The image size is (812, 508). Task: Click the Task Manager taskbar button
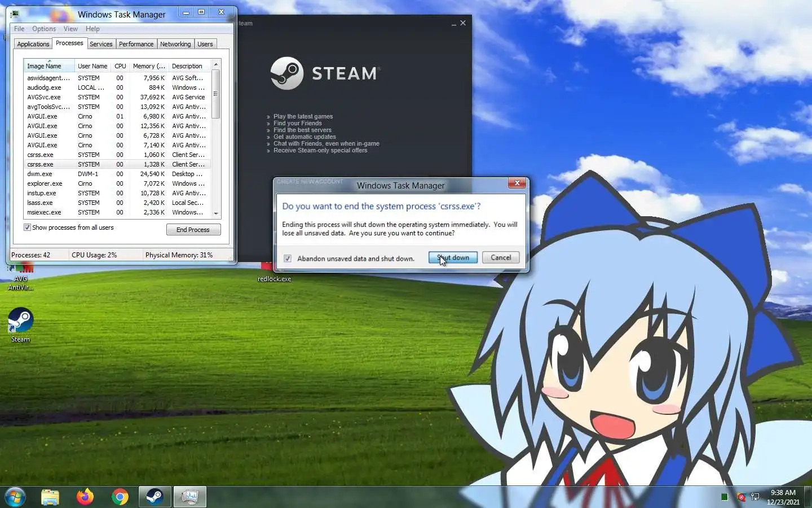tap(189, 497)
